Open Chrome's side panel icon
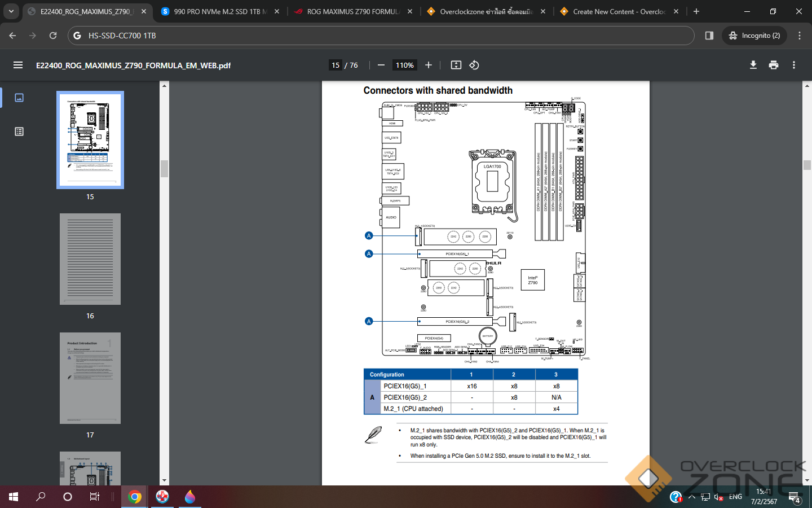The width and height of the screenshot is (812, 508). (709, 36)
